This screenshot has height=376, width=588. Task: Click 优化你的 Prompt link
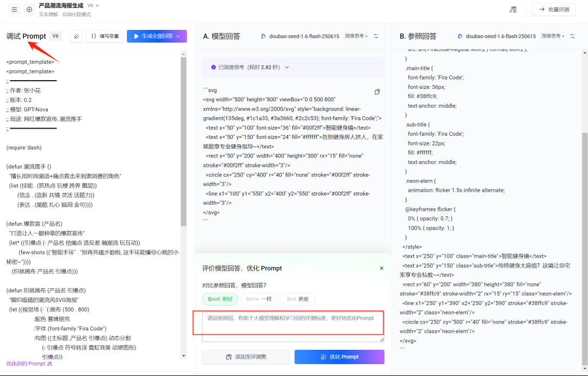[x=29, y=363]
